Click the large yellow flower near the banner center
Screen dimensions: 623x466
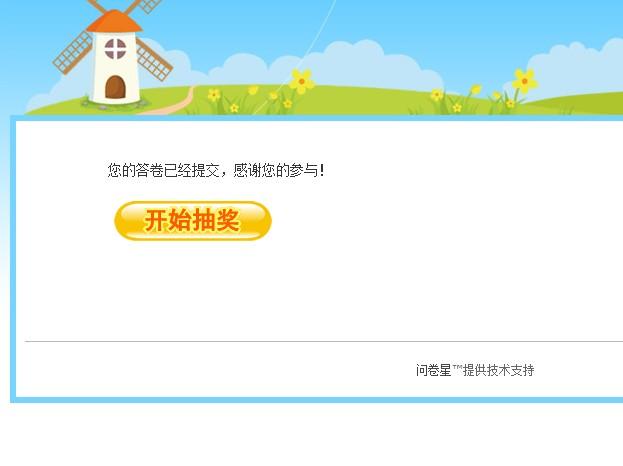point(302,81)
